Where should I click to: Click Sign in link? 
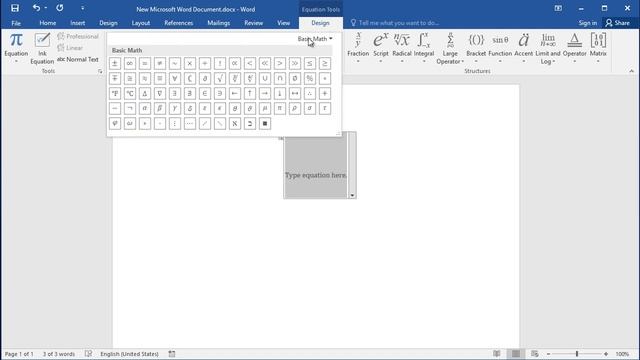[588, 23]
